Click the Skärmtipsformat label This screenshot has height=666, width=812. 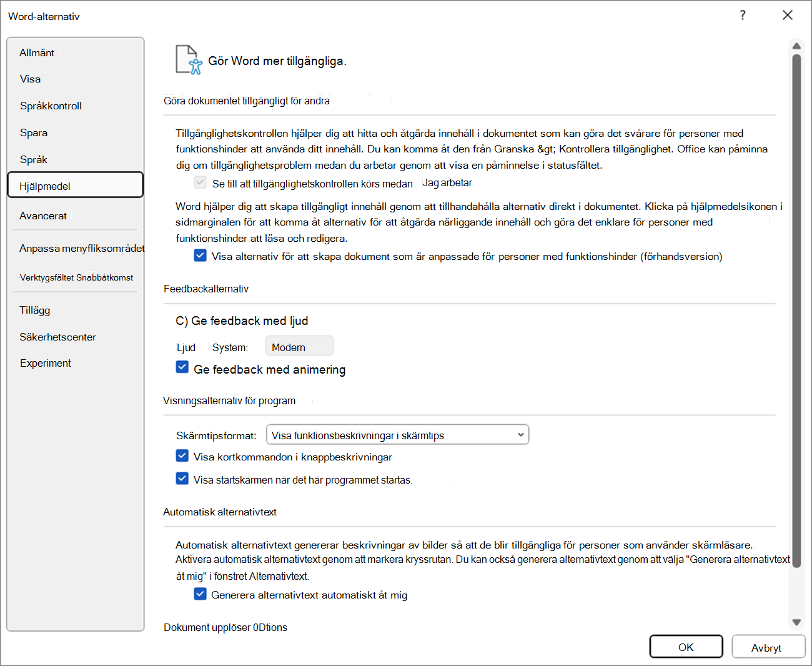(x=216, y=435)
